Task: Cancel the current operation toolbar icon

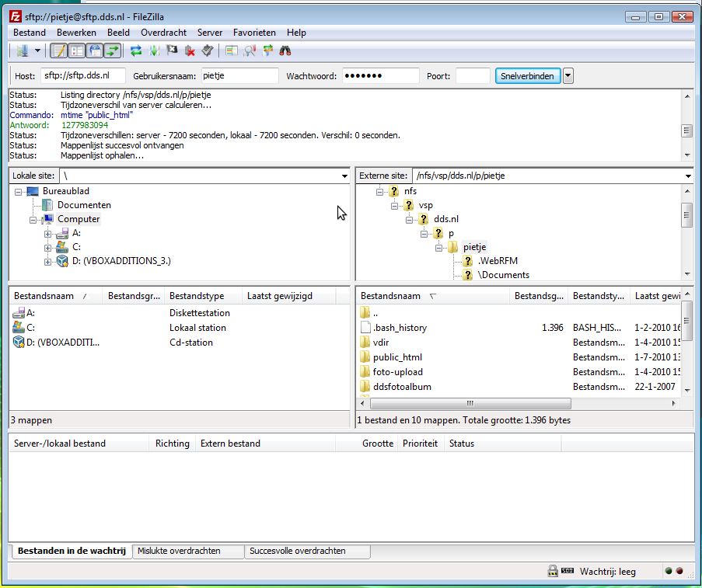Action: coord(172,51)
